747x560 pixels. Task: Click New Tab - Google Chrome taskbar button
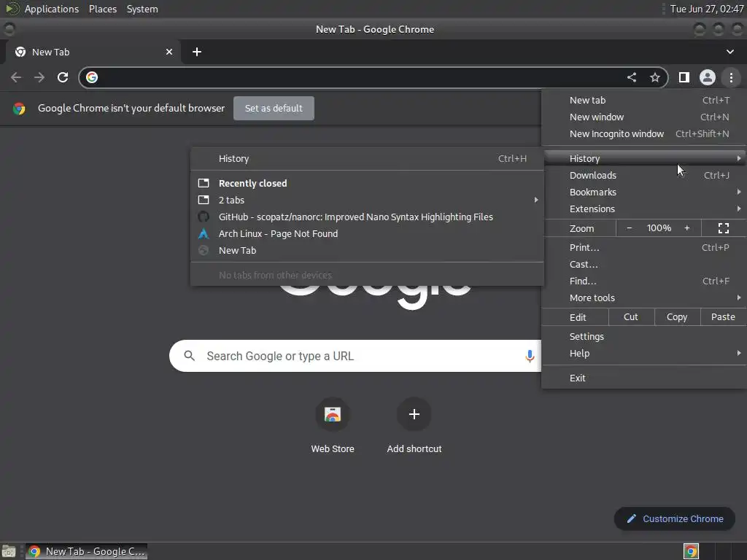[87, 551]
